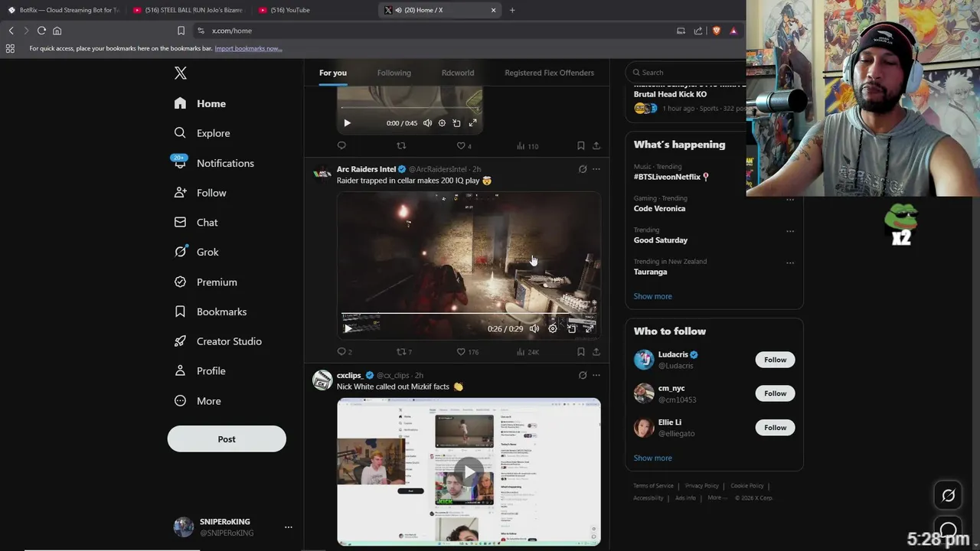
Task: Fullscreen the top 0:45 video
Action: pos(472,123)
